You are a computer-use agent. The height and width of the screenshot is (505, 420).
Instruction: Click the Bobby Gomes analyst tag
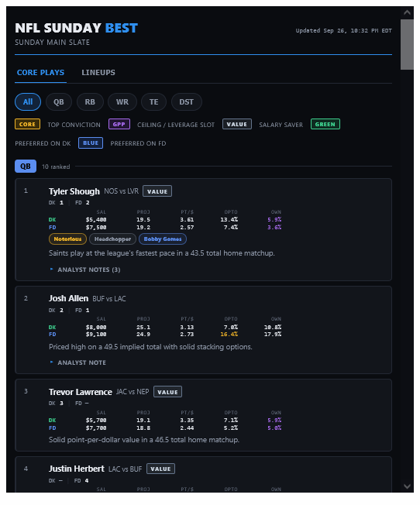point(163,239)
